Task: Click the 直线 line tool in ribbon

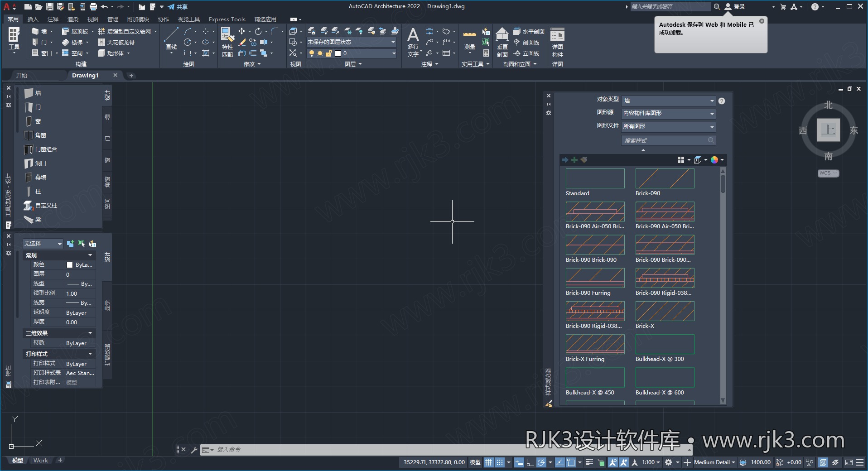Action: tap(171, 40)
